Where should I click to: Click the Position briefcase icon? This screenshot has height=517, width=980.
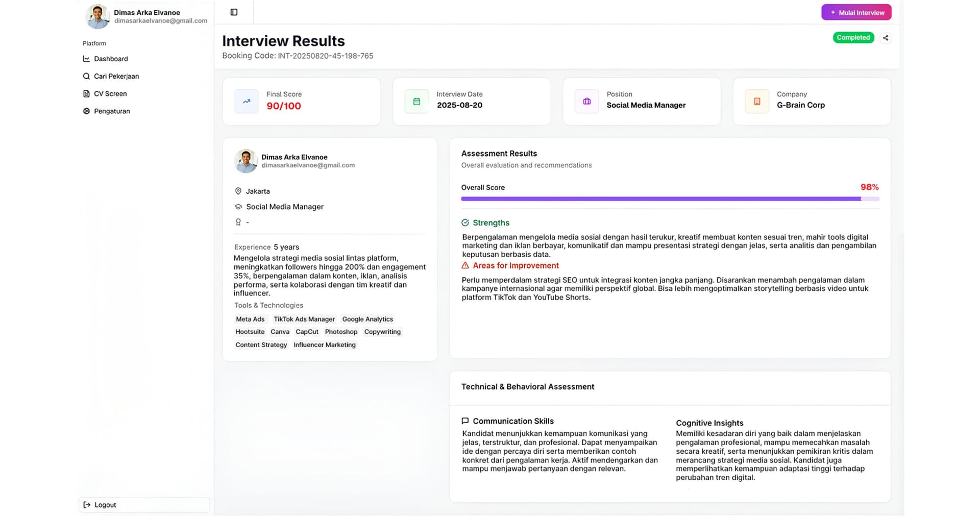coord(586,102)
